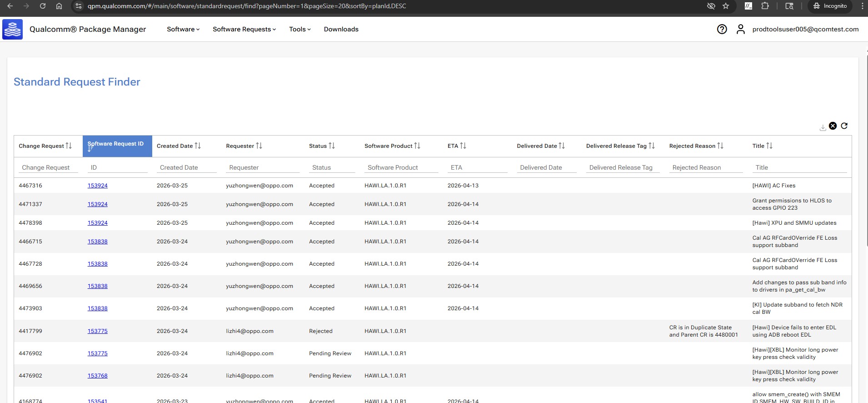Sort by Title column arrows
This screenshot has height=403, width=868.
click(x=769, y=146)
